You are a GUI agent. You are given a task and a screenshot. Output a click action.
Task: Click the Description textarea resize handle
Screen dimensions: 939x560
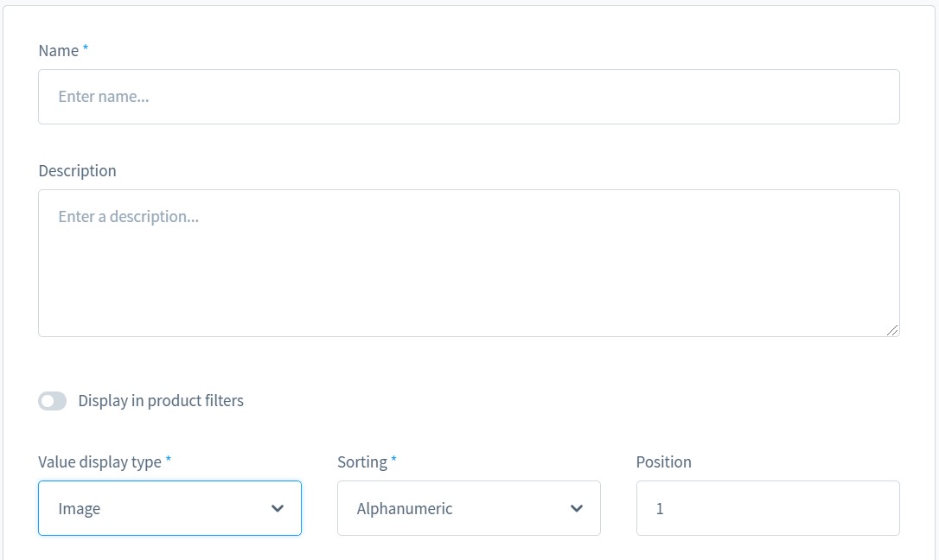click(893, 330)
